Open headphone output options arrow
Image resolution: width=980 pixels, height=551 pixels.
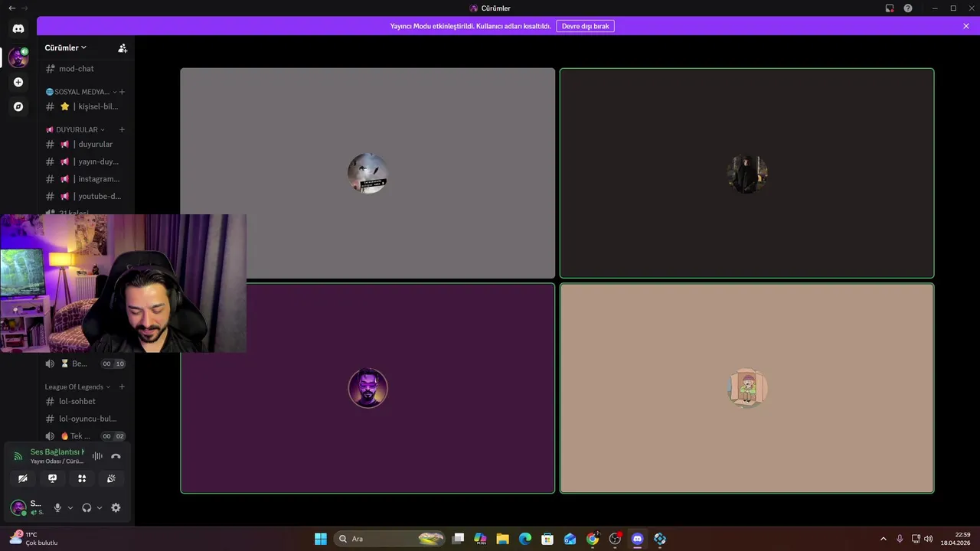coord(100,507)
